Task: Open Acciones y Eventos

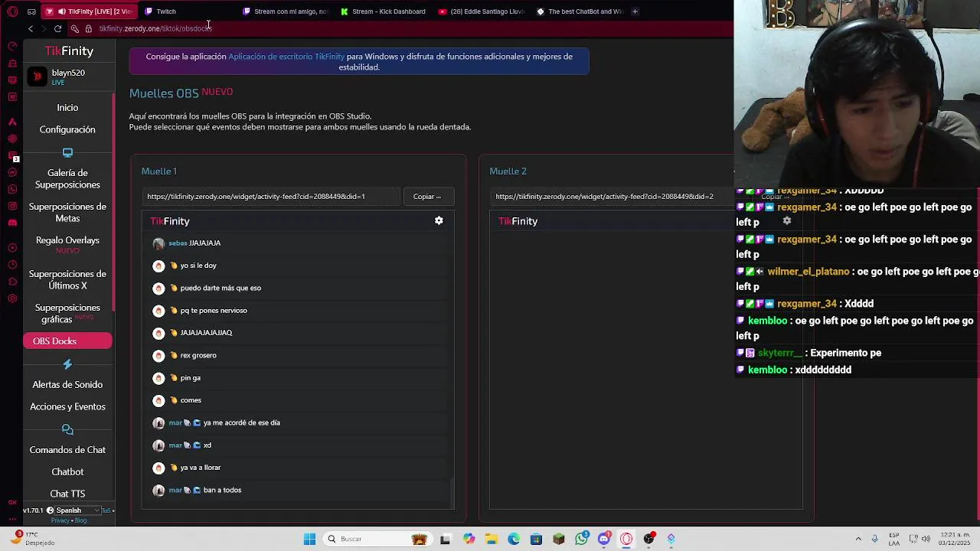Action: coord(67,407)
